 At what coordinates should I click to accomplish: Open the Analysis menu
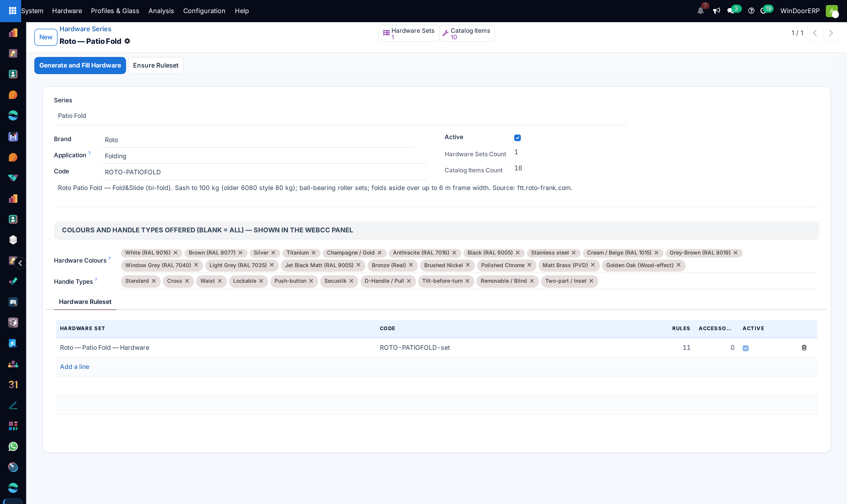(x=161, y=11)
